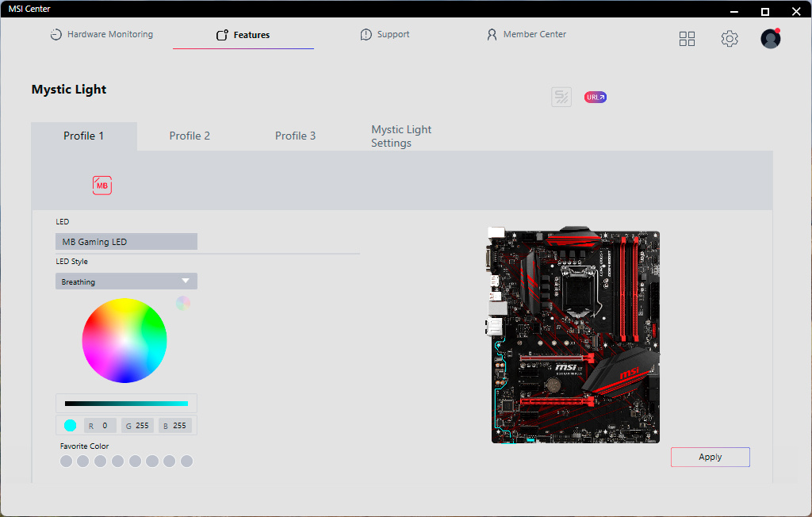This screenshot has width=812, height=517.
Task: Open Hardware Monitoring via its stopwatch icon
Action: (56, 34)
